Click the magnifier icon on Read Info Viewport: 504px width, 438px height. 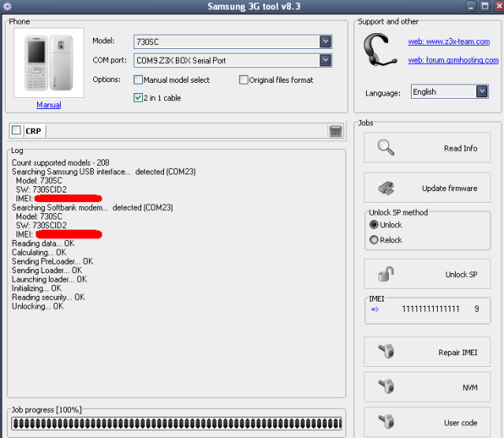386,148
